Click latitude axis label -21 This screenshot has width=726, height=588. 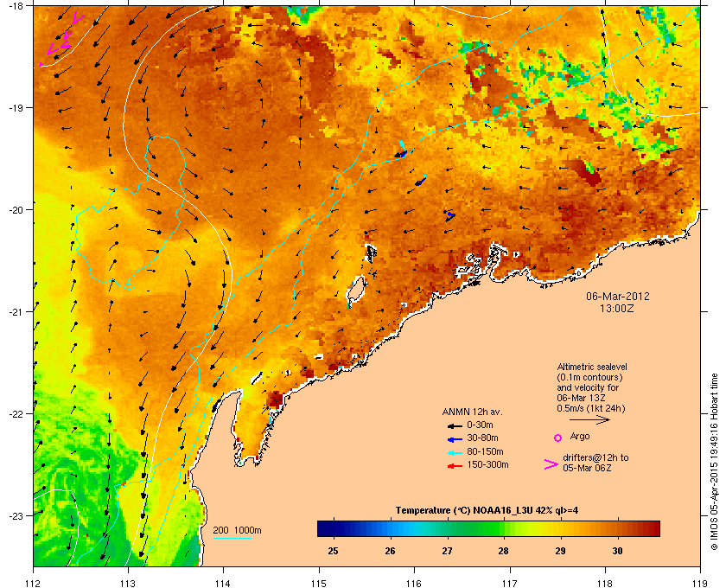[16, 312]
